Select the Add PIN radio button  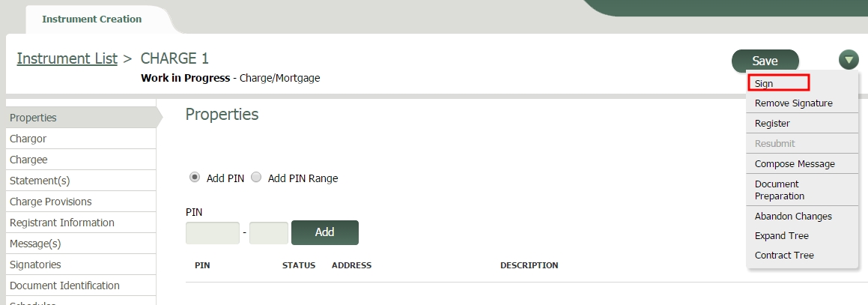[195, 178]
